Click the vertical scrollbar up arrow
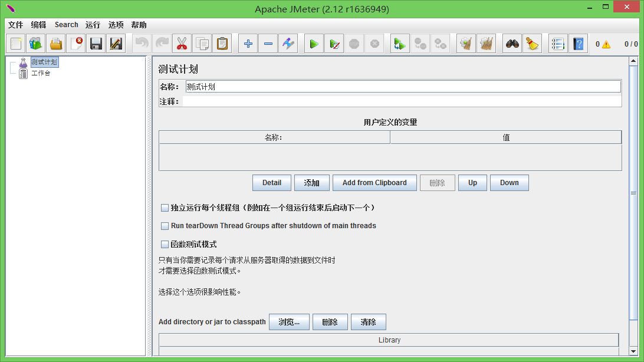This screenshot has width=644, height=362. [x=633, y=61]
